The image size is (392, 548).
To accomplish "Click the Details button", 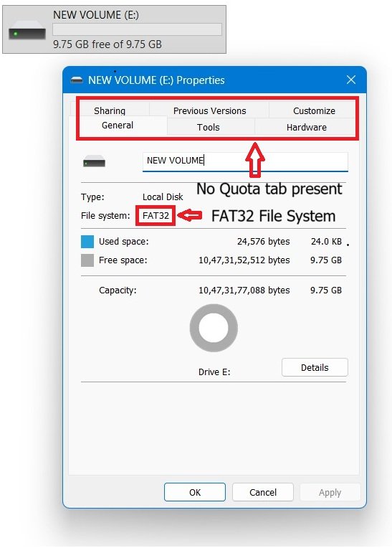I will (x=315, y=367).
